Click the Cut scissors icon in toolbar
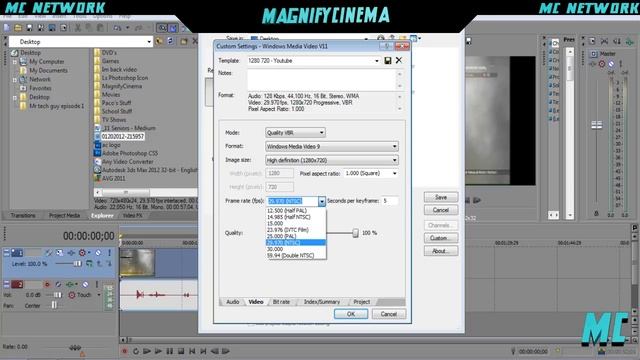The height and width of the screenshot is (360, 640). [78, 28]
